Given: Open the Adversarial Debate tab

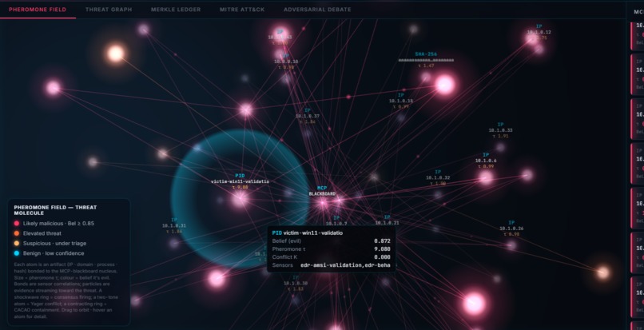Looking at the screenshot, I should (x=317, y=10).
